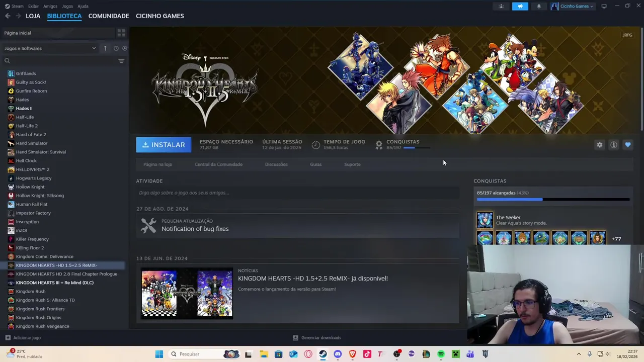This screenshot has height=362, width=644.
Task: Open The Seeker achievement icon
Action: (x=485, y=220)
